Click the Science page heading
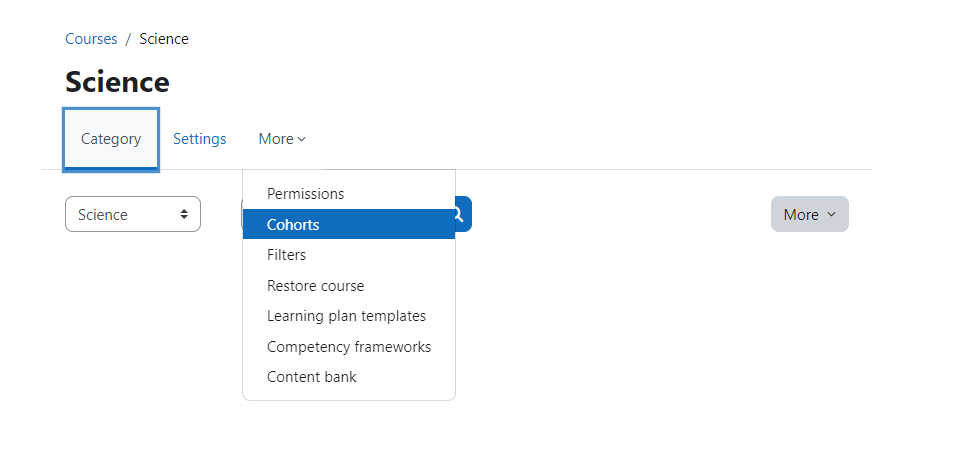Image resolution: width=968 pixels, height=449 pixels. [x=117, y=82]
